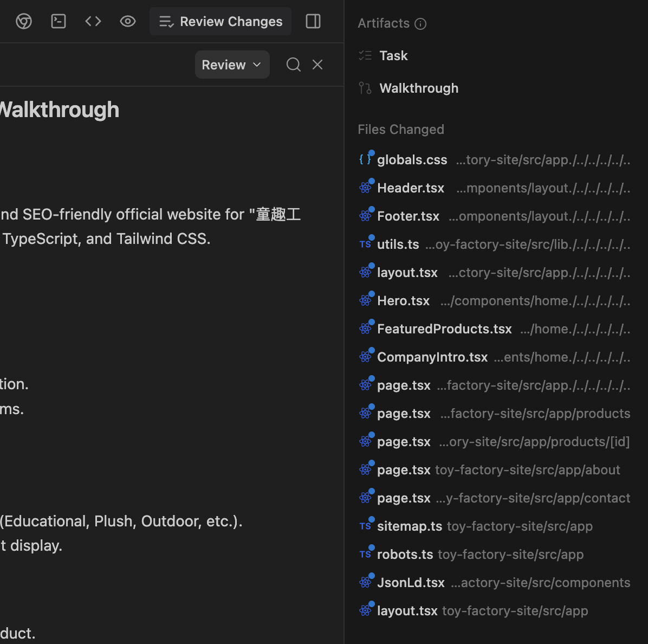This screenshot has width=648, height=644.
Task: Open JsonLd.tsx changed file
Action: point(411,583)
